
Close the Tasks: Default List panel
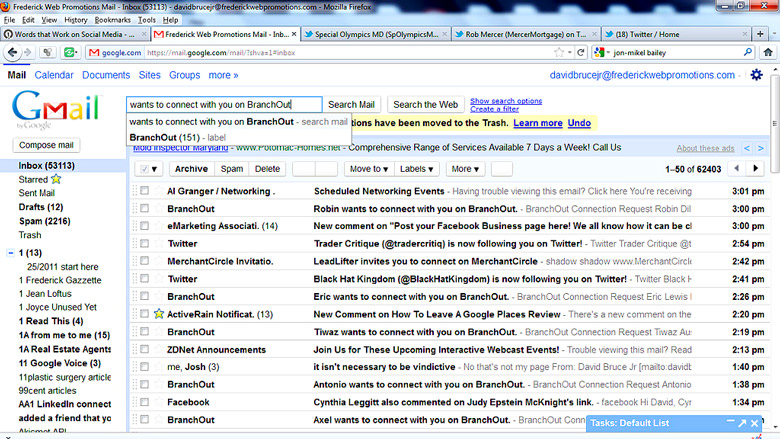click(x=755, y=423)
